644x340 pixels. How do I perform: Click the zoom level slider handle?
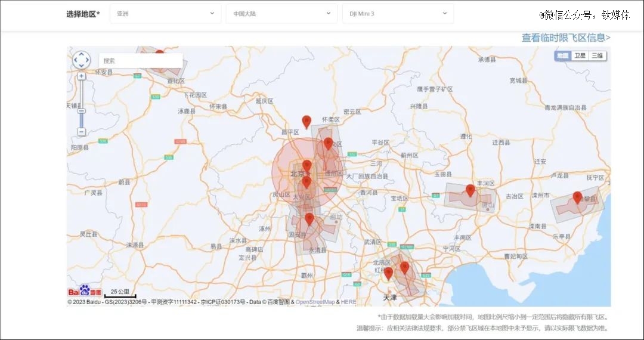81,111
